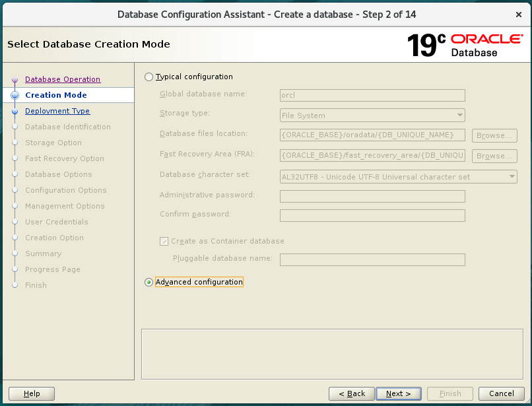Screen dimensions: 532x406
Task: Select the Advanced configuration radio button
Action: [x=149, y=282]
